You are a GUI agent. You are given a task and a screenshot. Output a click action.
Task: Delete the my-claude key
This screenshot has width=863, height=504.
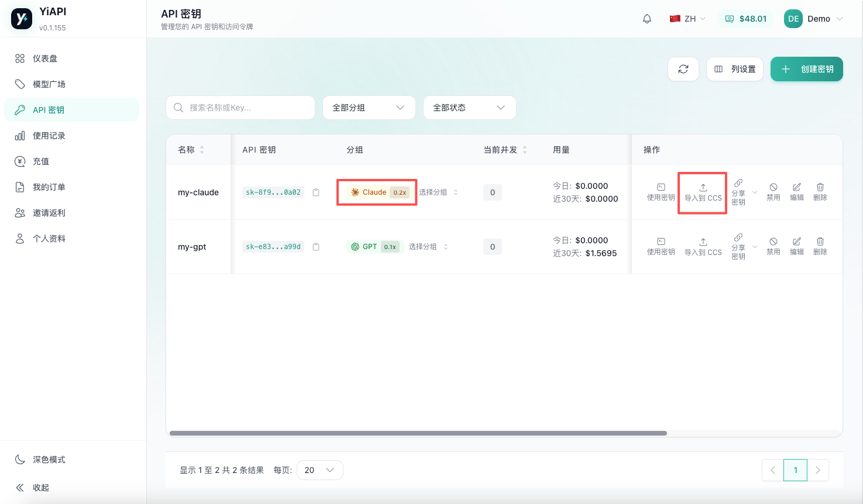click(x=820, y=192)
